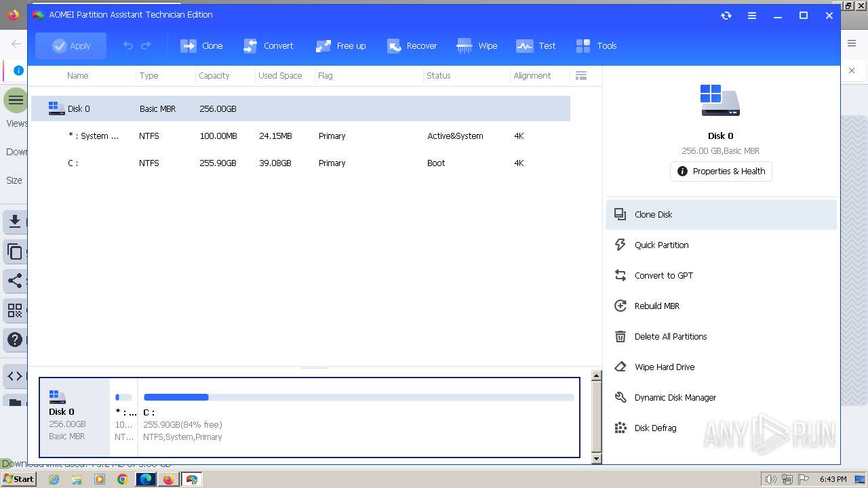This screenshot has height=488, width=868.
Task: Open the hamburger menu in AOMEI title bar
Action: (x=752, y=15)
